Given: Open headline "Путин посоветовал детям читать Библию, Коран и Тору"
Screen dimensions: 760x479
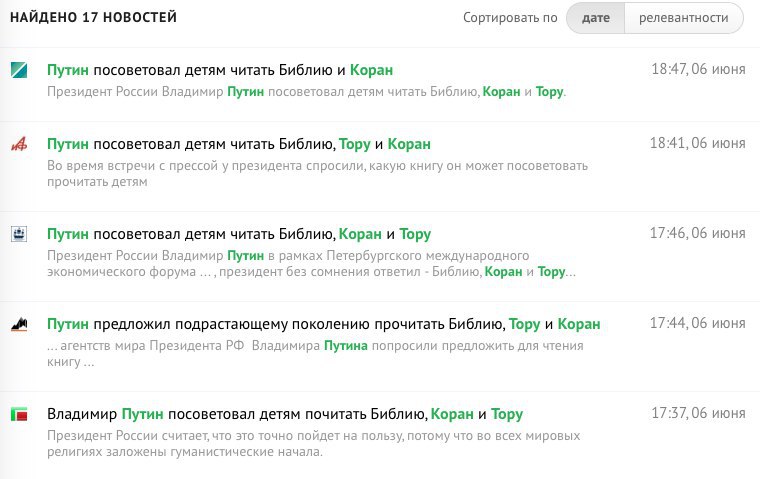Looking at the screenshot, I should [238, 234].
